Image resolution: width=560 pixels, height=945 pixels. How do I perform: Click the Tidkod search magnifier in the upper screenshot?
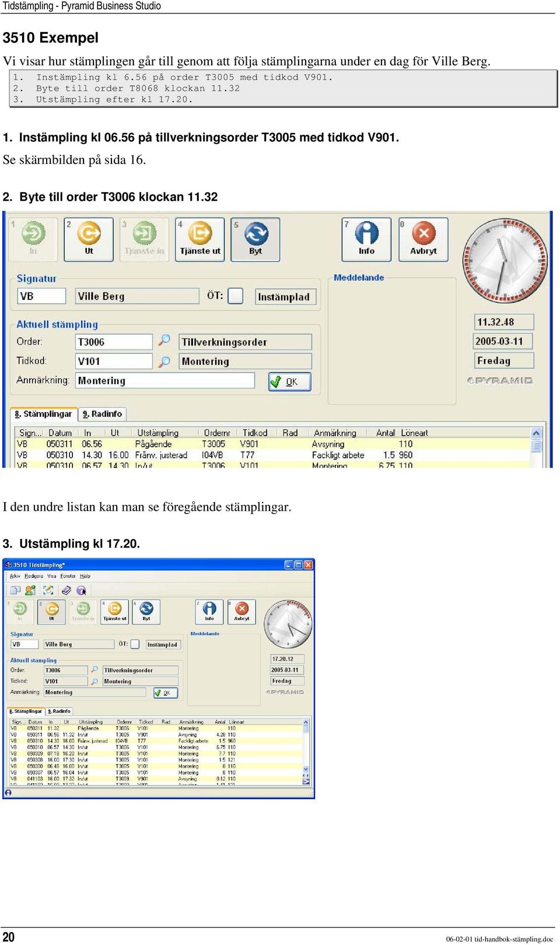165,361
